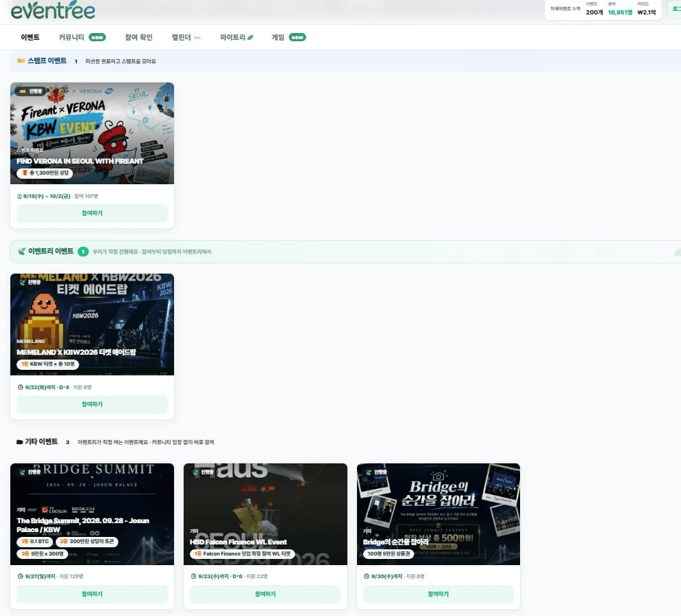The image size is (681, 616).
Task: Click the 9/16(수) ~ 10/2(금) date text
Action: (47, 196)
